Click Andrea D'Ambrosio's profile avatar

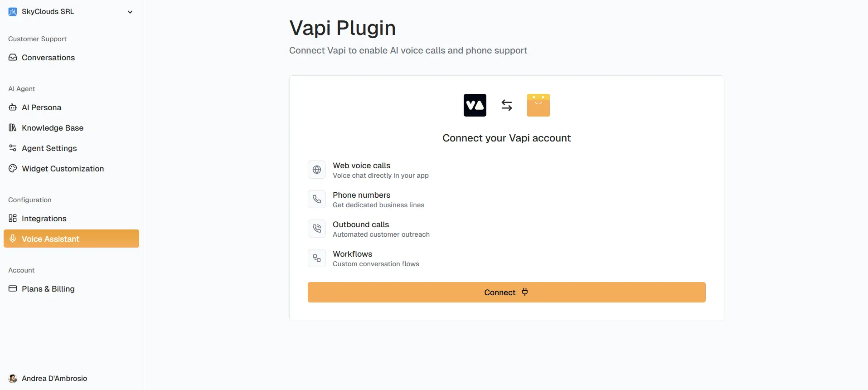point(12,379)
